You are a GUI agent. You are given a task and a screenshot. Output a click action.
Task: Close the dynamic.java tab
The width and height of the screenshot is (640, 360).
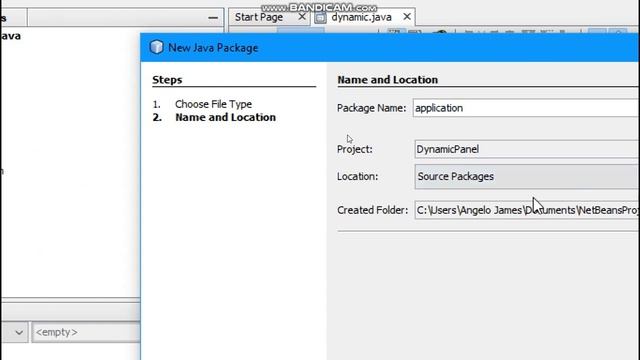[x=407, y=17]
